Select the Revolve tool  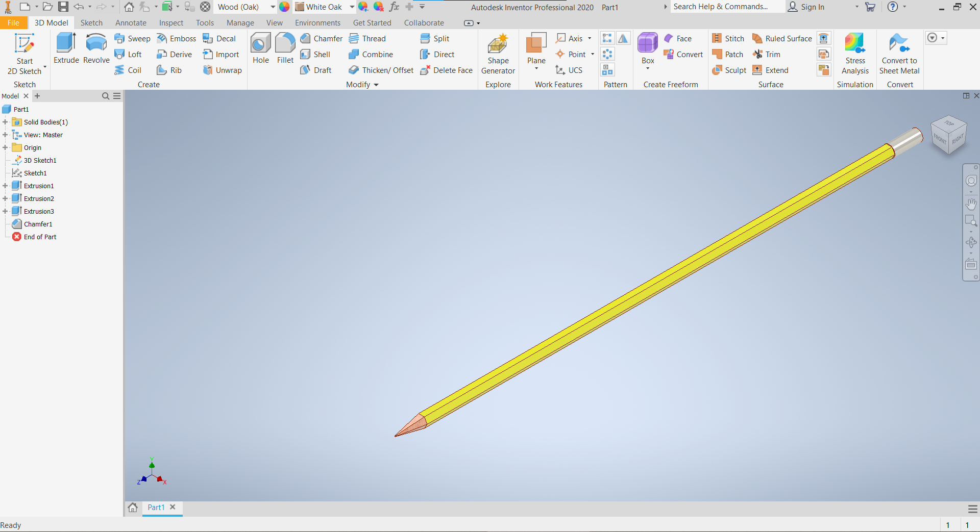pyautogui.click(x=96, y=48)
